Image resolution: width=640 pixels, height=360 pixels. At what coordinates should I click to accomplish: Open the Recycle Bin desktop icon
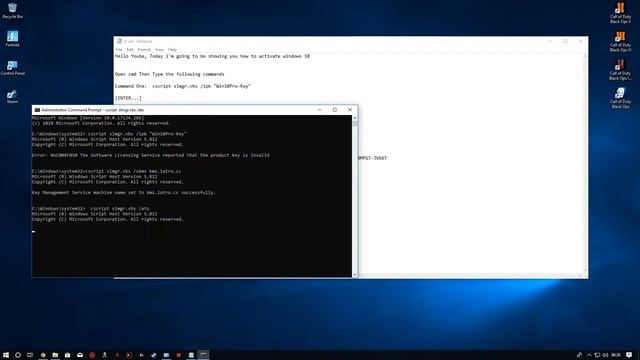(12, 11)
